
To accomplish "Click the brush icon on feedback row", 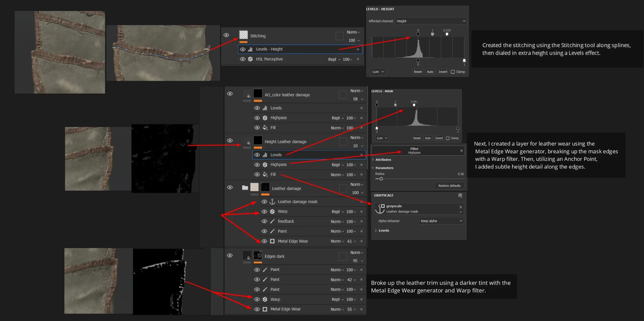I will tap(272, 221).
